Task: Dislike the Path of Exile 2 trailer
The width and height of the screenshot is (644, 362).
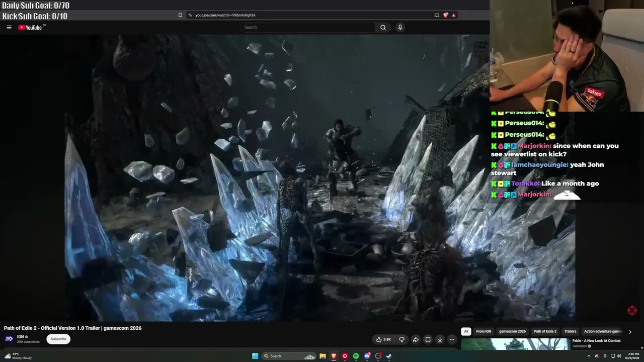Action: 401,339
